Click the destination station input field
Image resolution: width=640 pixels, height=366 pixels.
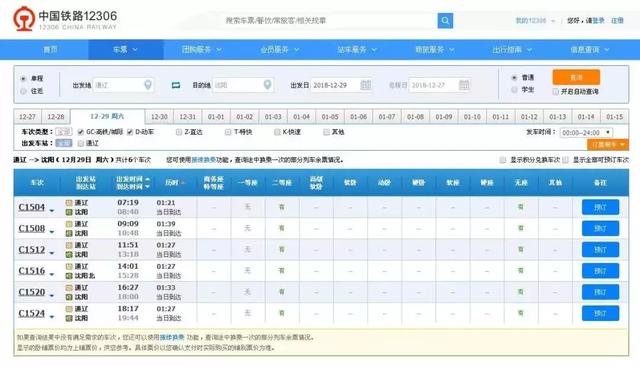pos(243,85)
